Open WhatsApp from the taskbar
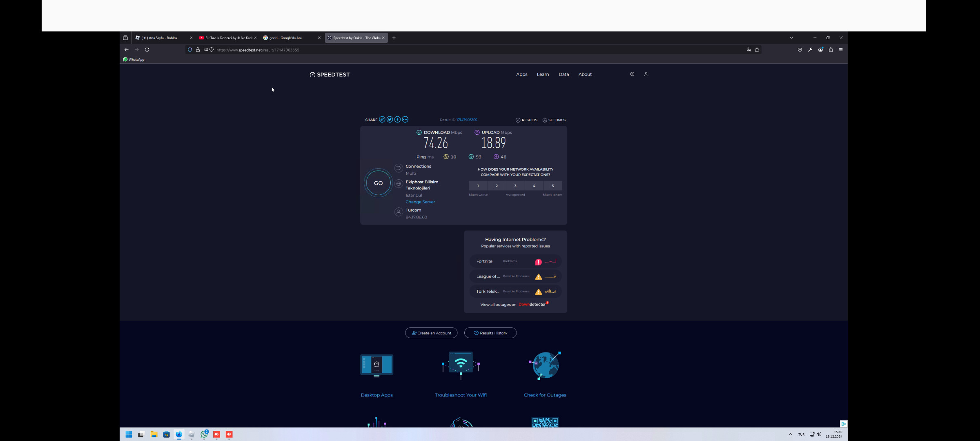The width and height of the screenshot is (980, 441). pos(204,434)
